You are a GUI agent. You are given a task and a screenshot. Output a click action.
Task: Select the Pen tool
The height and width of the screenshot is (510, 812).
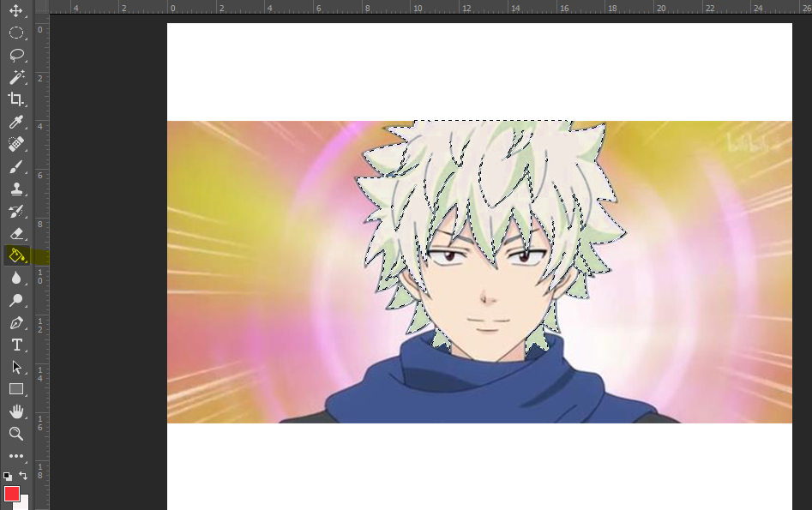(x=16, y=322)
